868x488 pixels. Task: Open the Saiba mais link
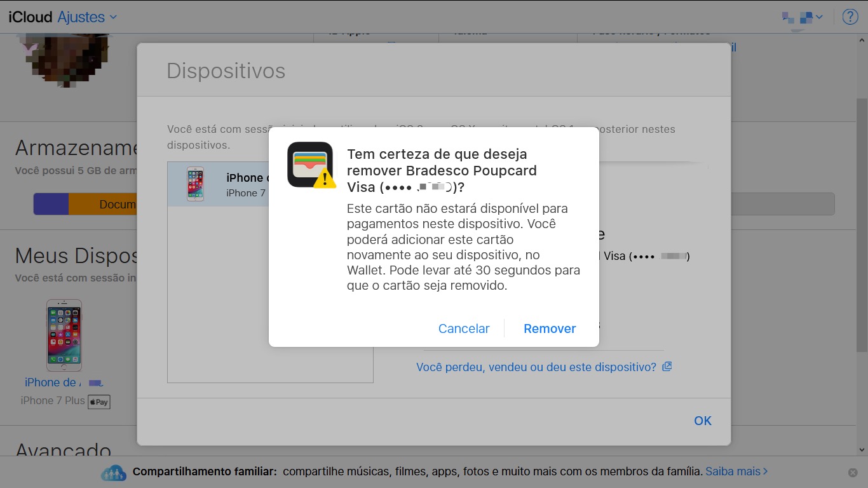(736, 472)
